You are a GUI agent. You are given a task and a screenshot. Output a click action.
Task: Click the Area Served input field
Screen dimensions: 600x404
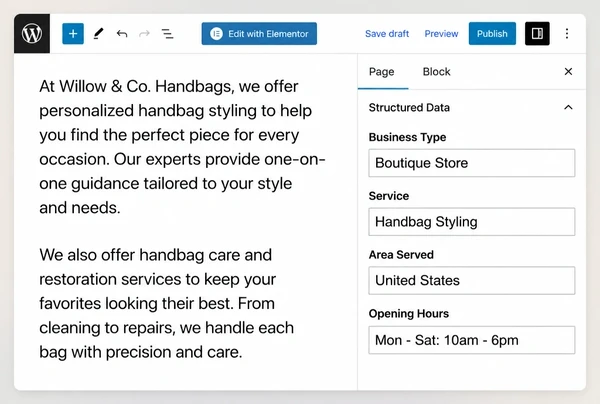(471, 280)
